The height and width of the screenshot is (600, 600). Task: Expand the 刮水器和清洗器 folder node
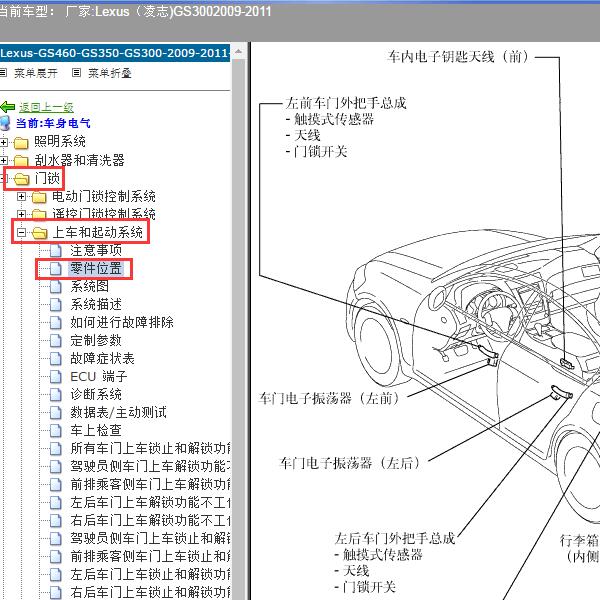pos(3,160)
